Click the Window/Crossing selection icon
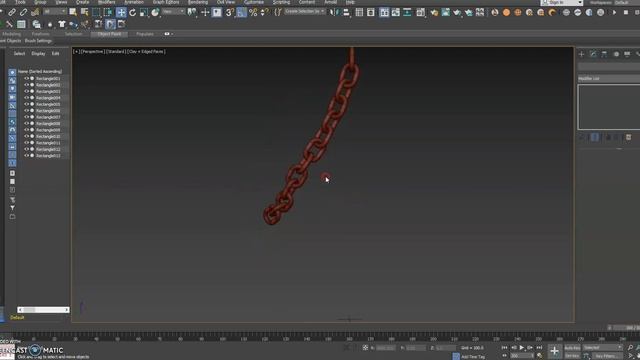 pyautogui.click(x=108, y=13)
